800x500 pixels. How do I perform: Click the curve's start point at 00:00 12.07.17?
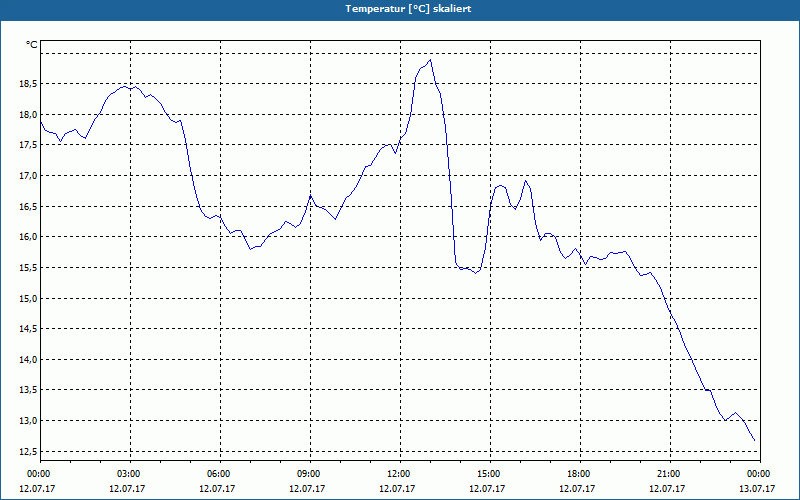point(41,122)
